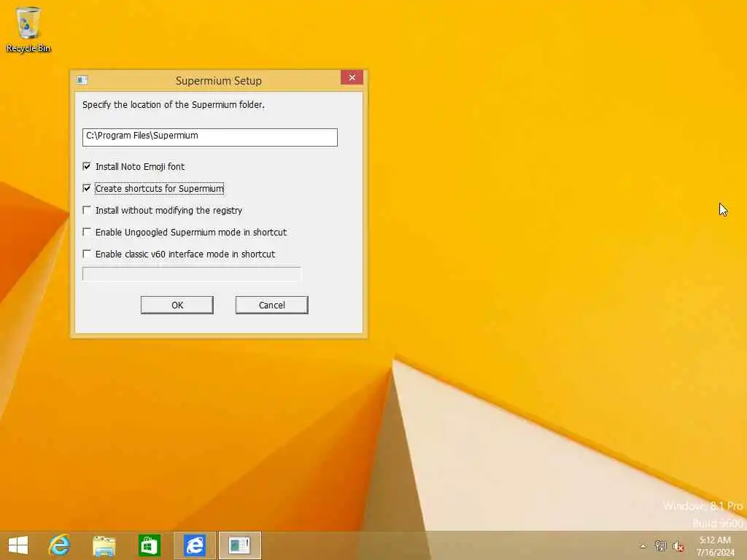This screenshot has width=747, height=560.
Task: Click the 'Specify the location' instruction text
Action: [x=174, y=105]
